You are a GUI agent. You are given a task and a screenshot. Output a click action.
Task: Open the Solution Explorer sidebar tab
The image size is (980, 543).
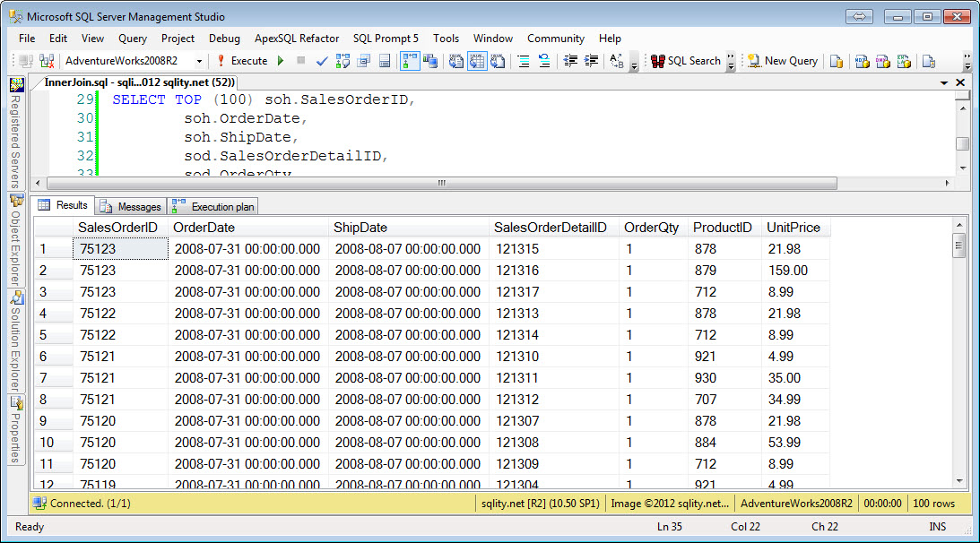coord(14,340)
